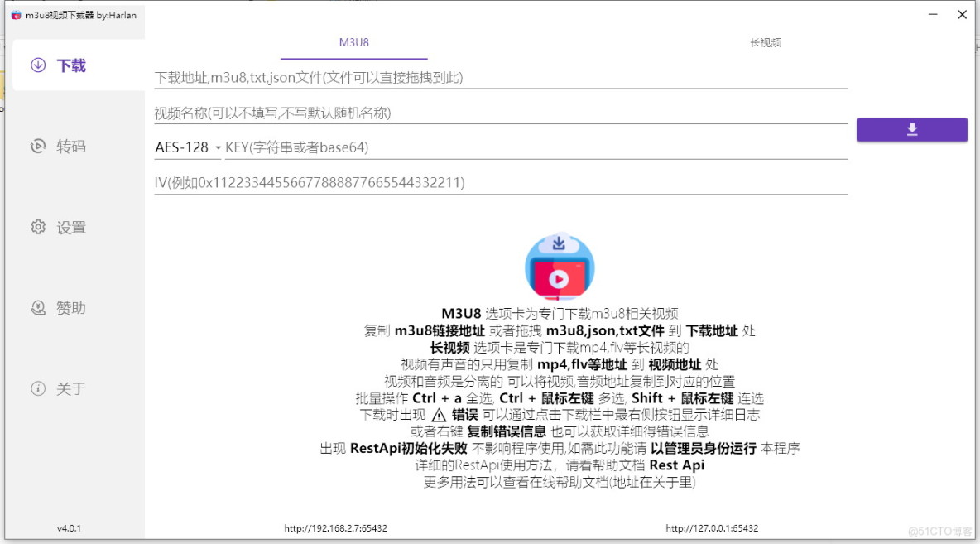Click the http://192.168.2.7:65432 address
Viewport: 980px width, 544px height.
(334, 527)
